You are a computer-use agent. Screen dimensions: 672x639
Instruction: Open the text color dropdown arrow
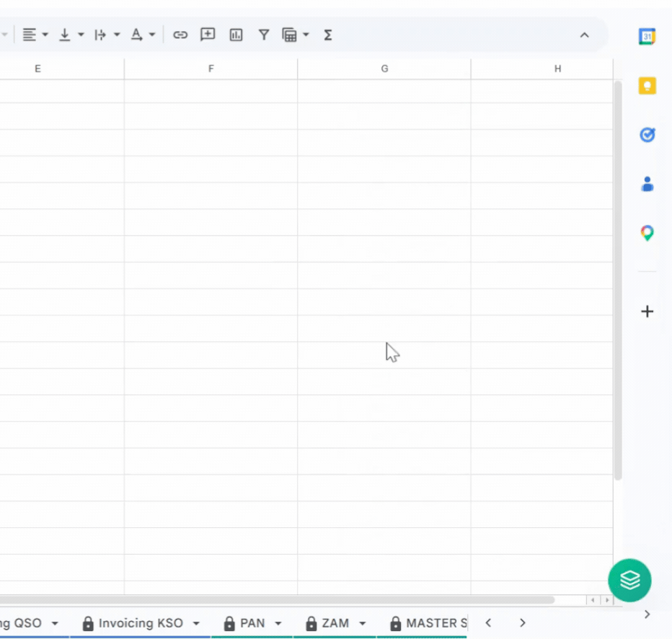pos(151,35)
